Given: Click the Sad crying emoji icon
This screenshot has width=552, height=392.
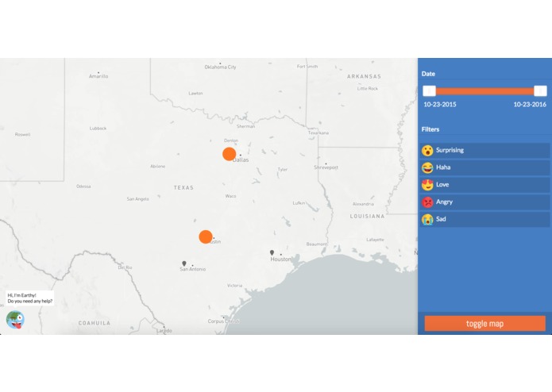Looking at the screenshot, I should pyautogui.click(x=427, y=219).
